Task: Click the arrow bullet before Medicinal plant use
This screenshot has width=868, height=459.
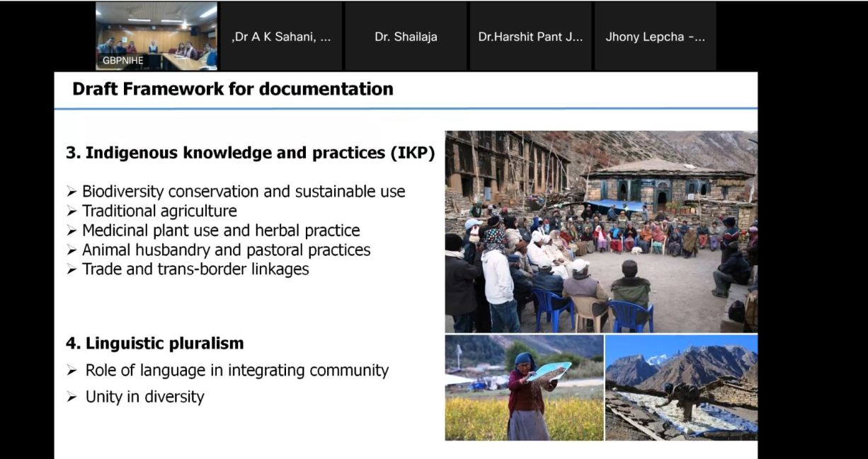Action: point(72,231)
